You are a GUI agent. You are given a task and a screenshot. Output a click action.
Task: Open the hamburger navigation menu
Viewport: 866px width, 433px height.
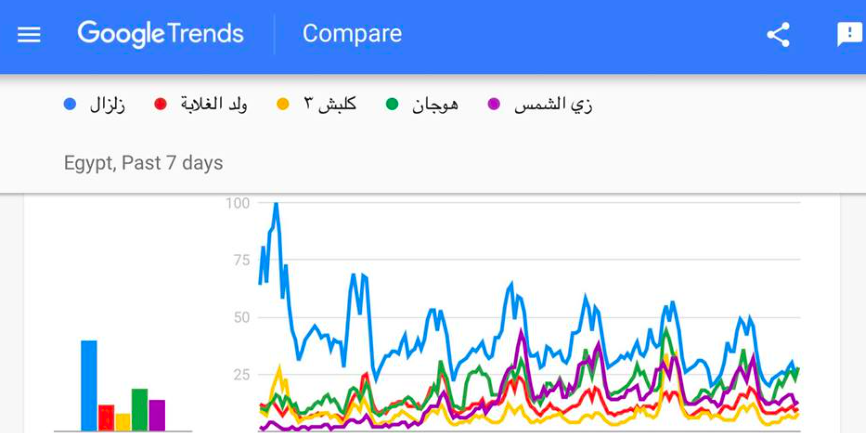tap(29, 34)
